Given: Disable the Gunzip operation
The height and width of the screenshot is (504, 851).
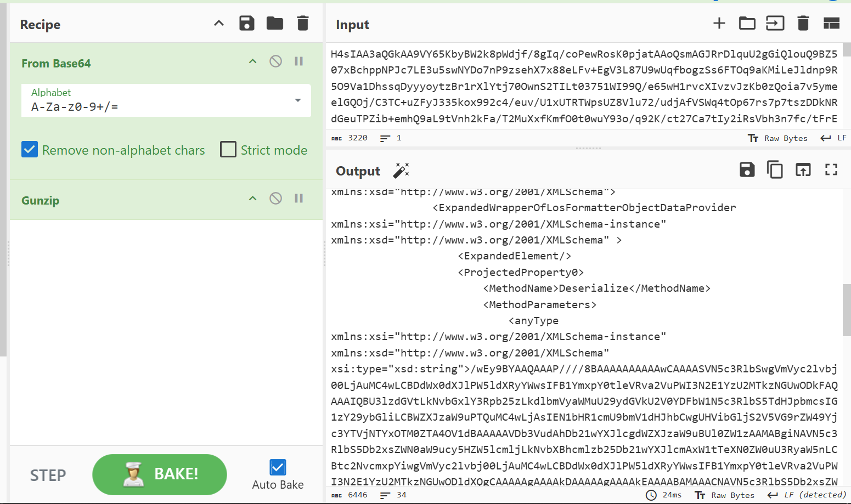Looking at the screenshot, I should [x=276, y=199].
